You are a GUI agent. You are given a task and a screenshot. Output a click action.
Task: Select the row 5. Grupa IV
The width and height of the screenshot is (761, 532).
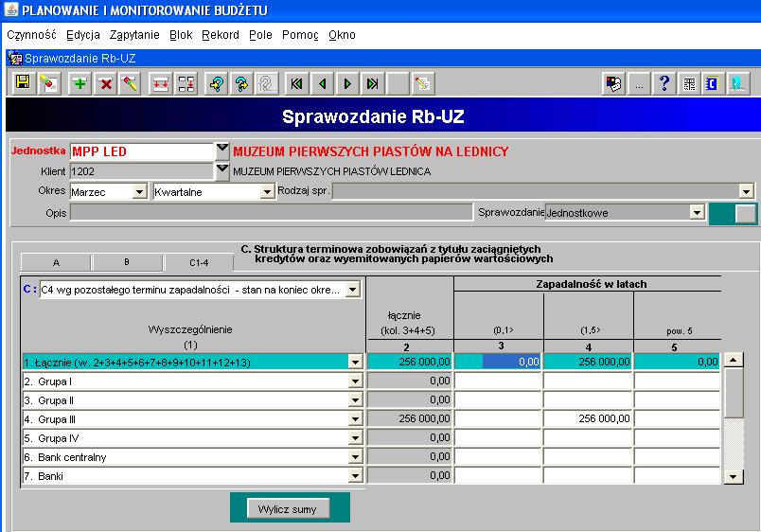[186, 438]
